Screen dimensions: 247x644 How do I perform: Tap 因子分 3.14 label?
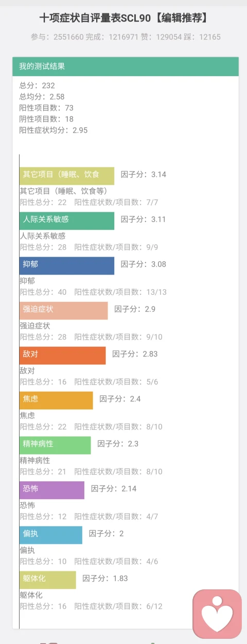tap(144, 174)
